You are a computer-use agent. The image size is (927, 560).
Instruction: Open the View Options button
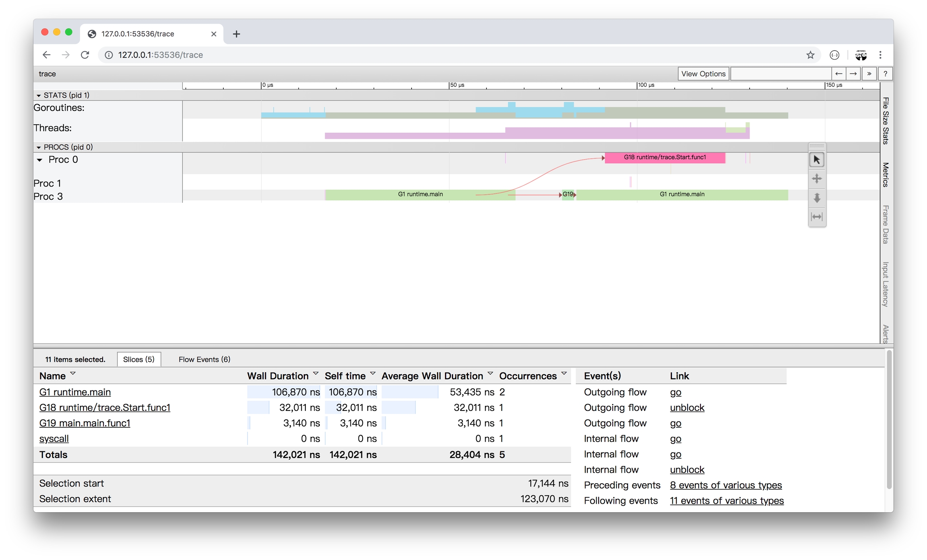[x=703, y=74]
